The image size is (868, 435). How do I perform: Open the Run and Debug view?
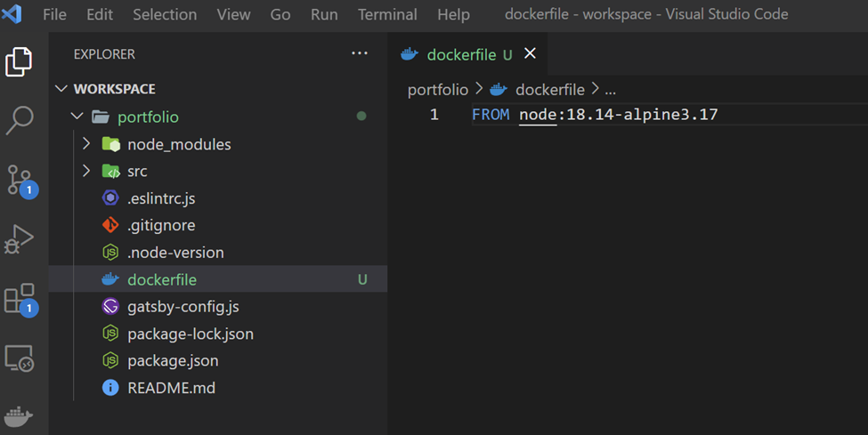click(19, 239)
